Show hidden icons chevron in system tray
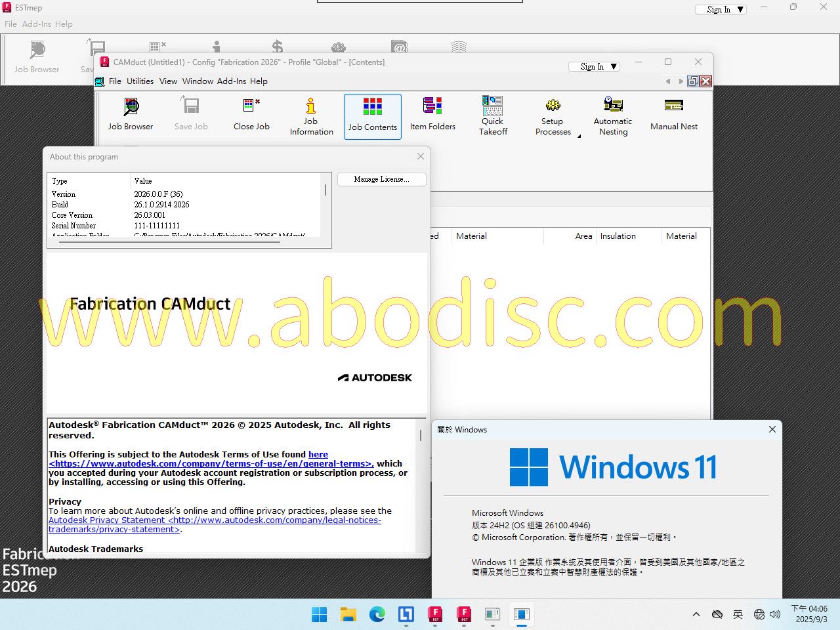Viewport: 840px width, 630px height. pos(696,614)
